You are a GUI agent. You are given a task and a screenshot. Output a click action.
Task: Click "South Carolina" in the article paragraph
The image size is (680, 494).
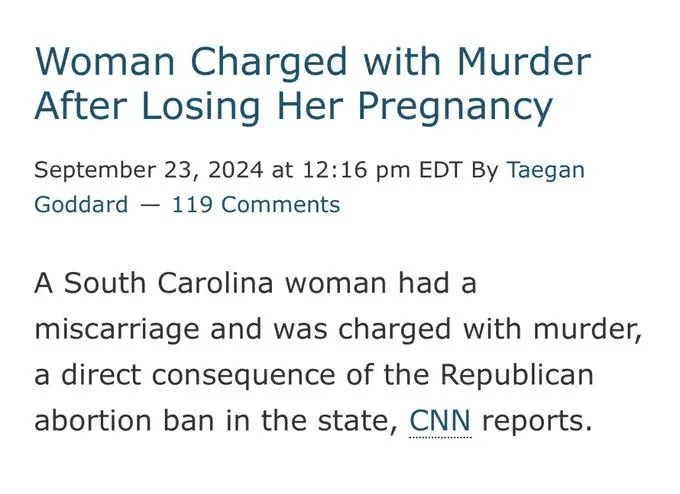click(x=171, y=283)
